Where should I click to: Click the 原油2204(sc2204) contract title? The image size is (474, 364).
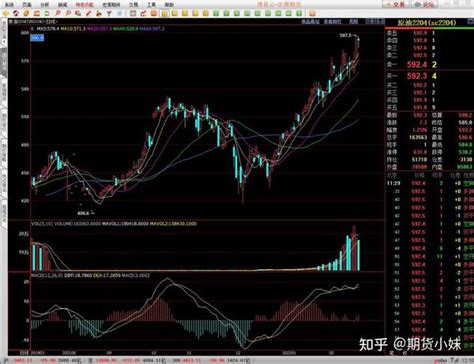(x=427, y=23)
